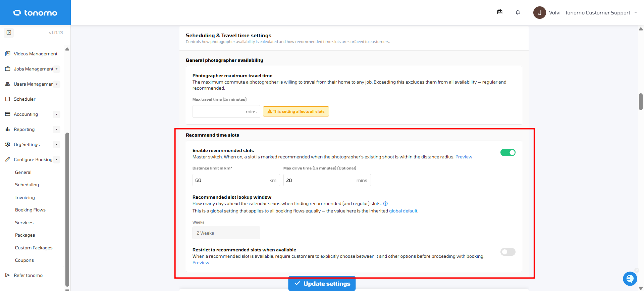Viewport: 644px width, 291px height.
Task: Expand Org Settings submenu arrow
Action: click(56, 144)
